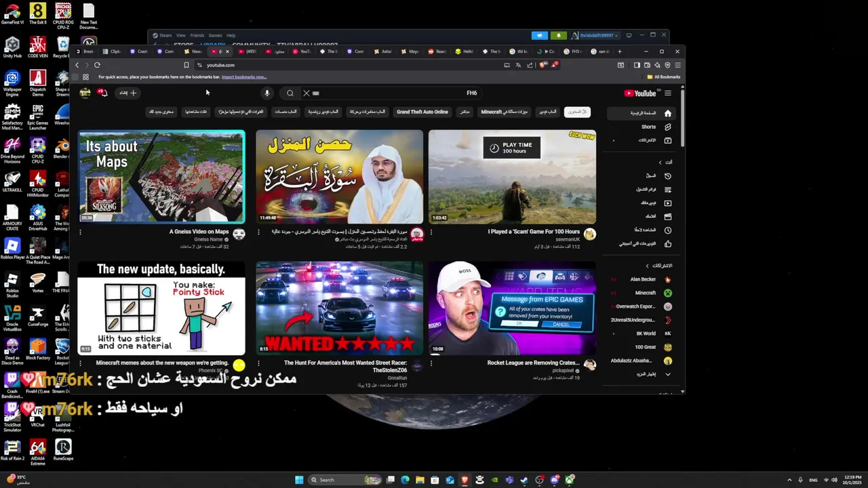Open options for Rocket League Removing Crates video
Screen dimensions: 868x488
(x=431, y=363)
